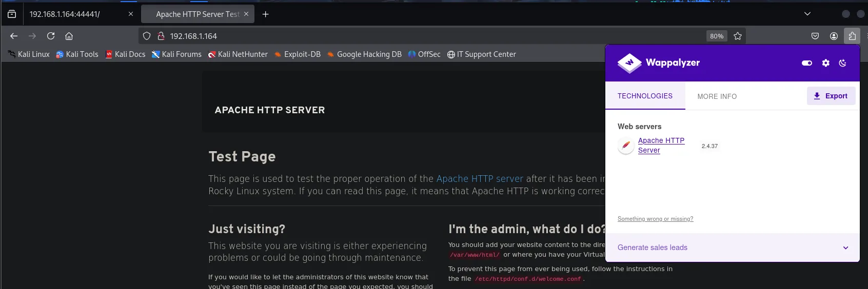Click the Just visiting? heading
Image resolution: width=868 pixels, height=289 pixels.
pyautogui.click(x=247, y=229)
